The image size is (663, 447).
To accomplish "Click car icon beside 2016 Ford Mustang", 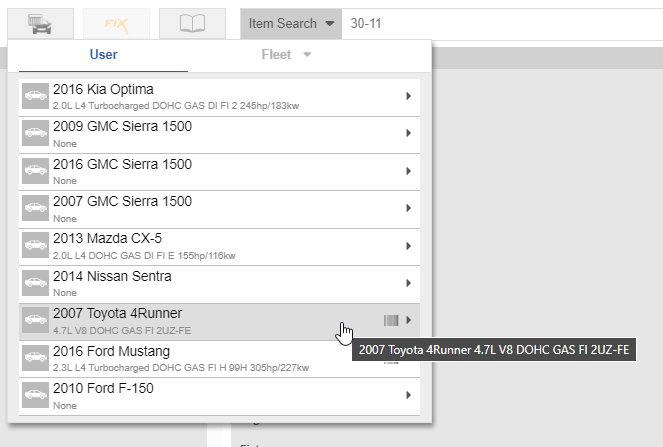I will (36, 358).
